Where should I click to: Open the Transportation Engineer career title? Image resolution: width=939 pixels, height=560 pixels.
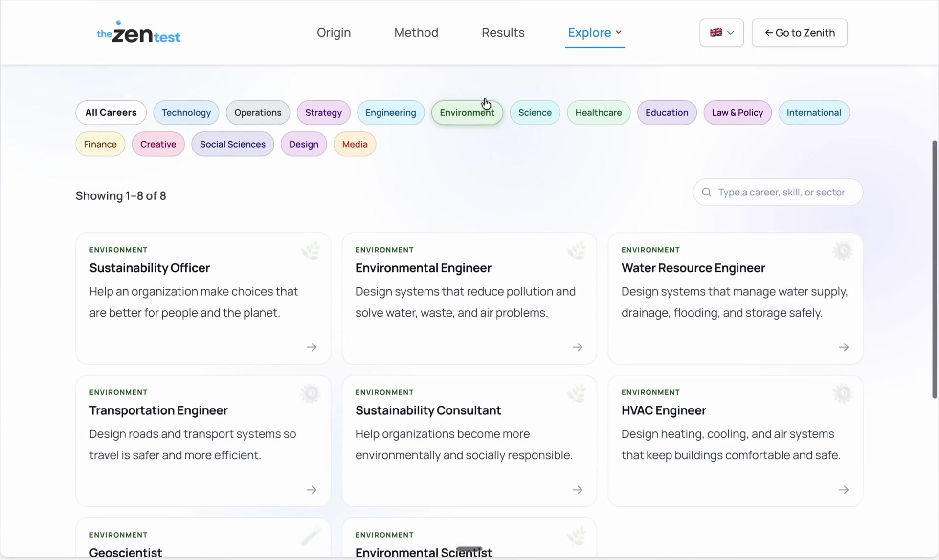(x=158, y=410)
